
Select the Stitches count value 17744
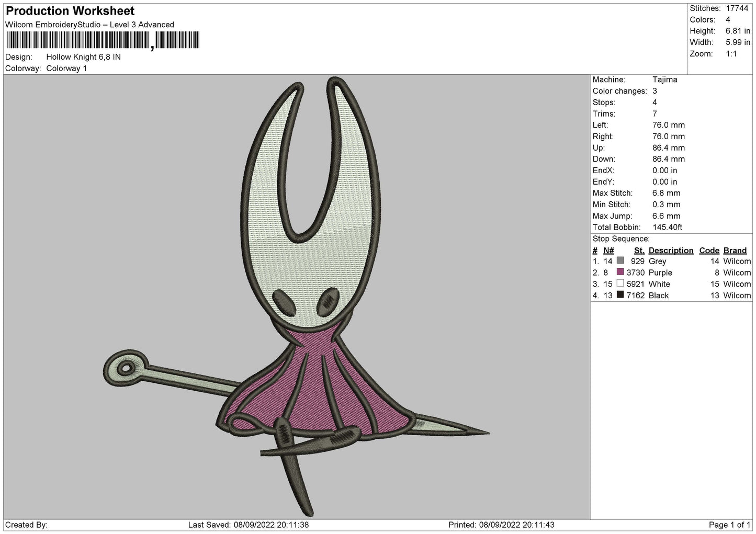738,8
